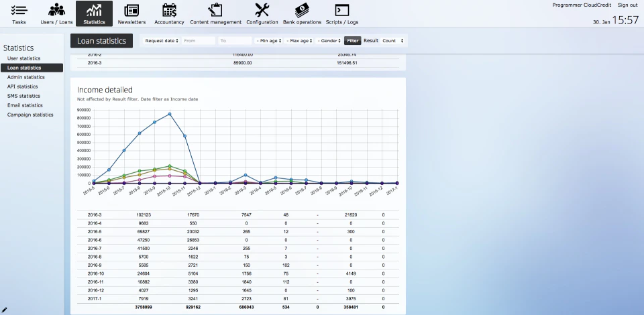Viewport: 644px width, 315px height.
Task: Select User statistics in the sidebar
Action: tap(24, 58)
